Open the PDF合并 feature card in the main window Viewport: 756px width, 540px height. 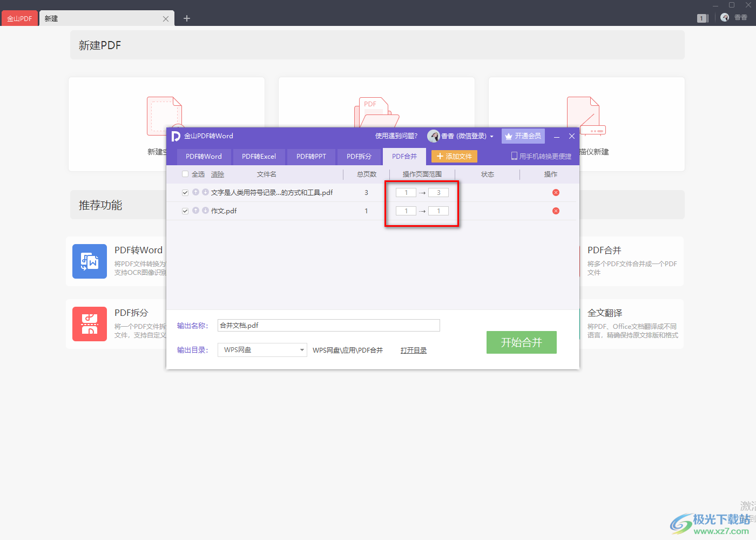632,261
